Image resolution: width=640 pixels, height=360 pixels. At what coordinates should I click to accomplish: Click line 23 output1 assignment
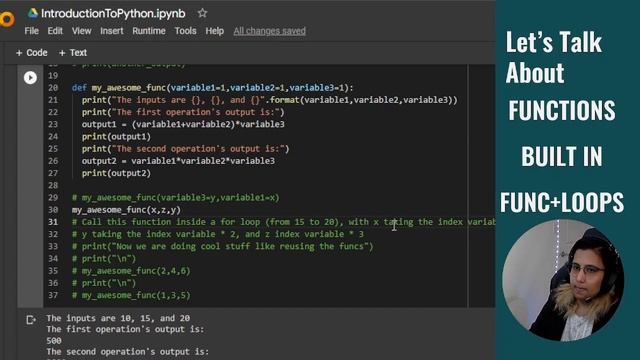click(x=183, y=124)
